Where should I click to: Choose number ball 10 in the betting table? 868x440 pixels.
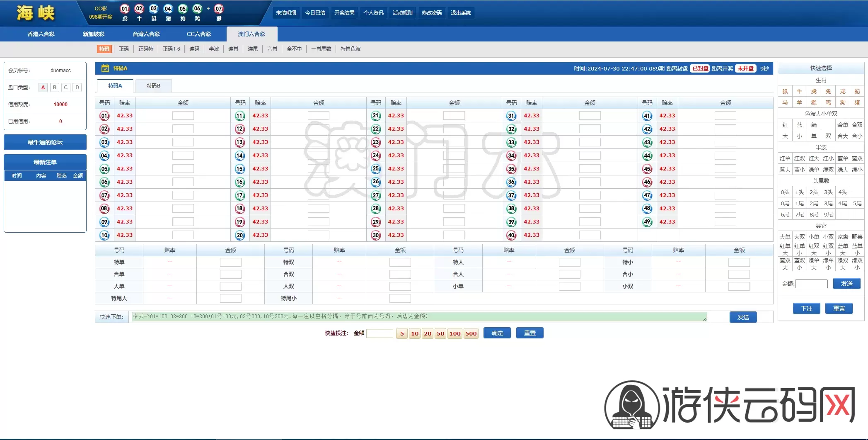pos(104,235)
